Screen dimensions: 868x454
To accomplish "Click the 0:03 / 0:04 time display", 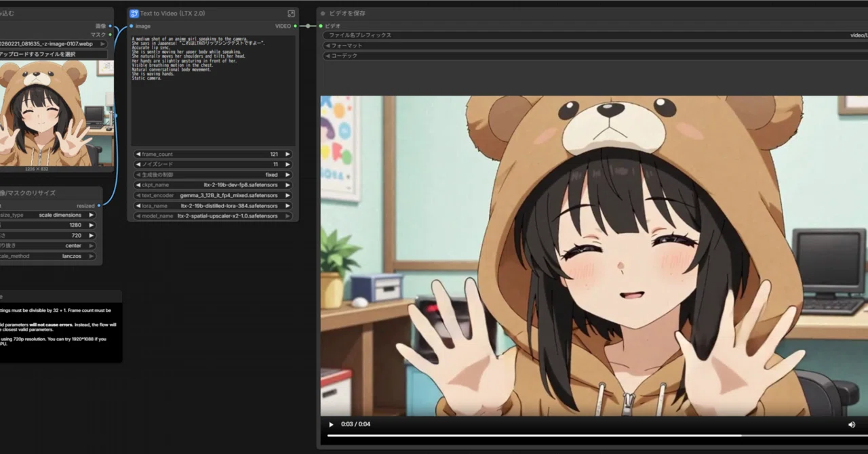I will [x=355, y=425].
